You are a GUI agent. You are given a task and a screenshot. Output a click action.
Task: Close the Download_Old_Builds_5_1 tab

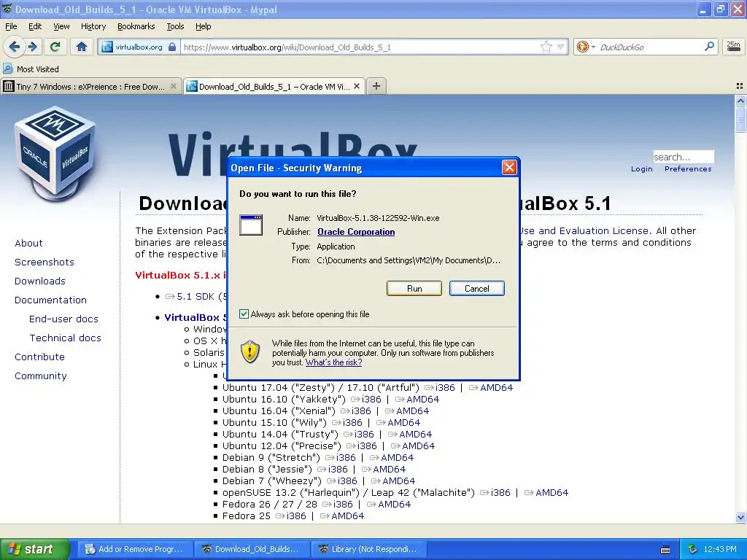pos(357,86)
